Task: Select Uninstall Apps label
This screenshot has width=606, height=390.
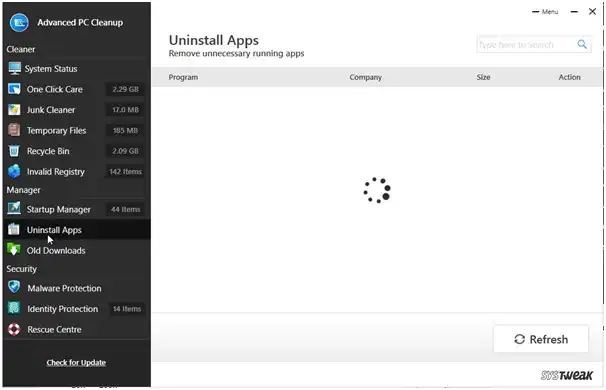Action: click(54, 230)
